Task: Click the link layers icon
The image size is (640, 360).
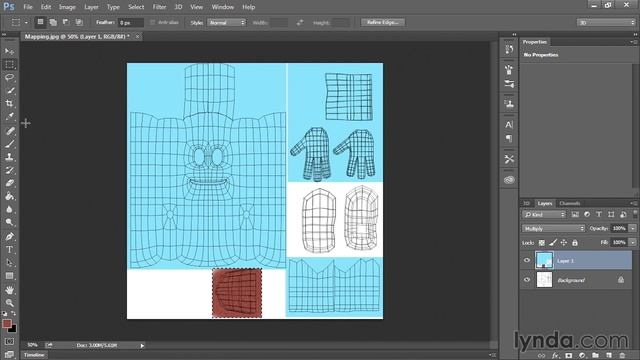Action: tap(541, 356)
